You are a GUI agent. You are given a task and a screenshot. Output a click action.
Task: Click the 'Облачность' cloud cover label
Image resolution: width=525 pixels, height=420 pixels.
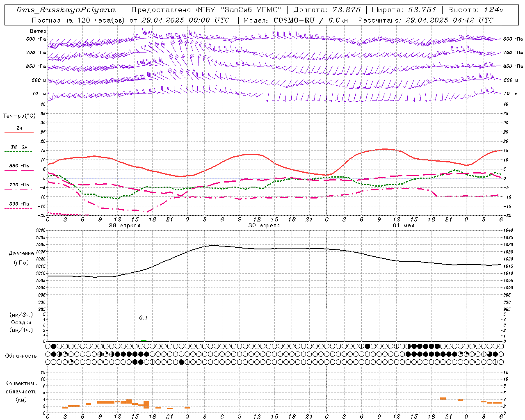click(21, 356)
